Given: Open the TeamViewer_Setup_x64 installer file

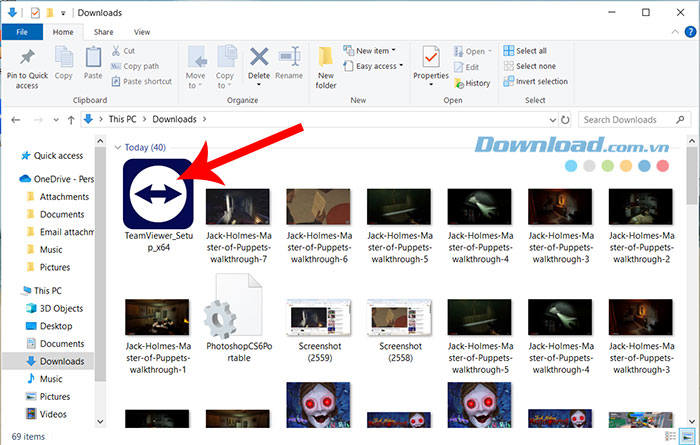Looking at the screenshot, I should pos(157,193).
